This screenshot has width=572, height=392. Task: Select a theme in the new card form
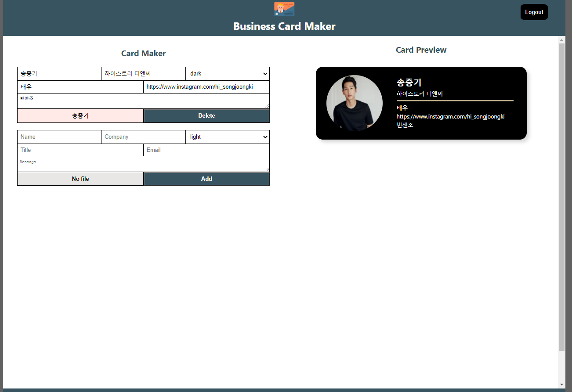pyautogui.click(x=227, y=137)
